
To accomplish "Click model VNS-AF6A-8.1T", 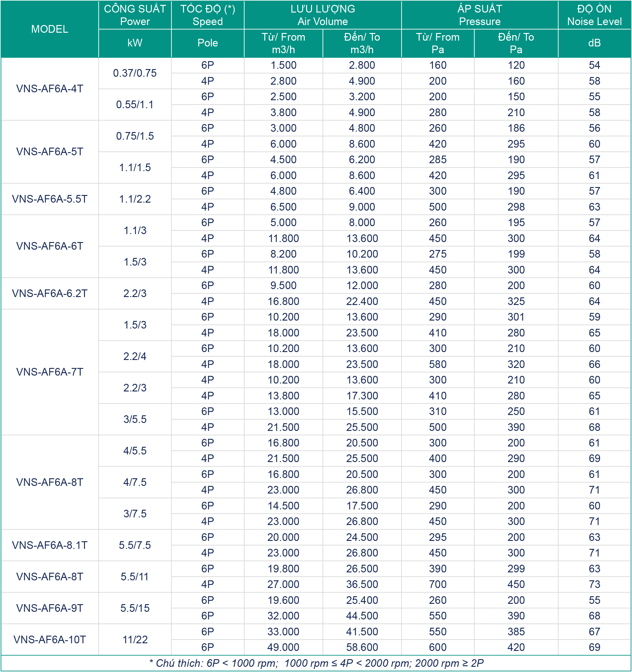I will coord(50,545).
